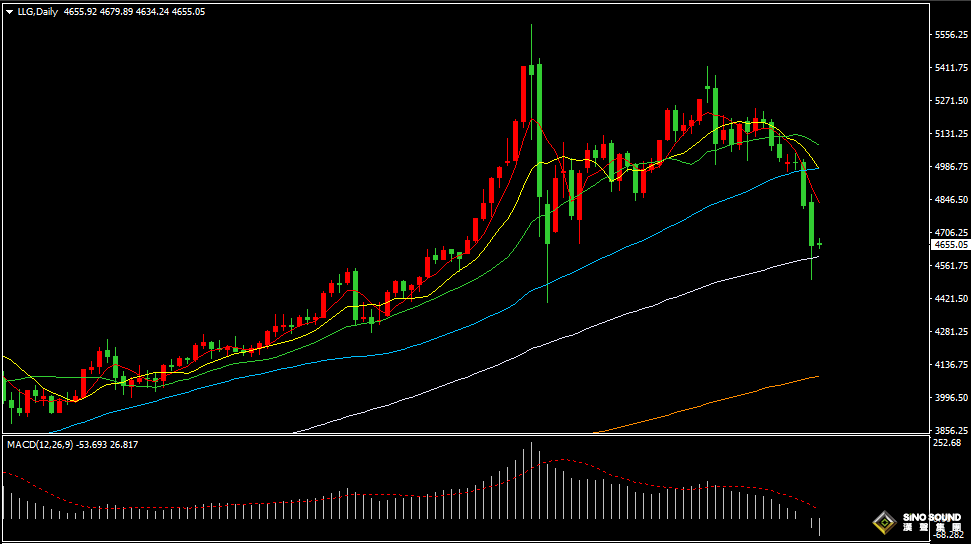Select the latest small green doji candle
This screenshot has width=971, height=544.
point(820,244)
